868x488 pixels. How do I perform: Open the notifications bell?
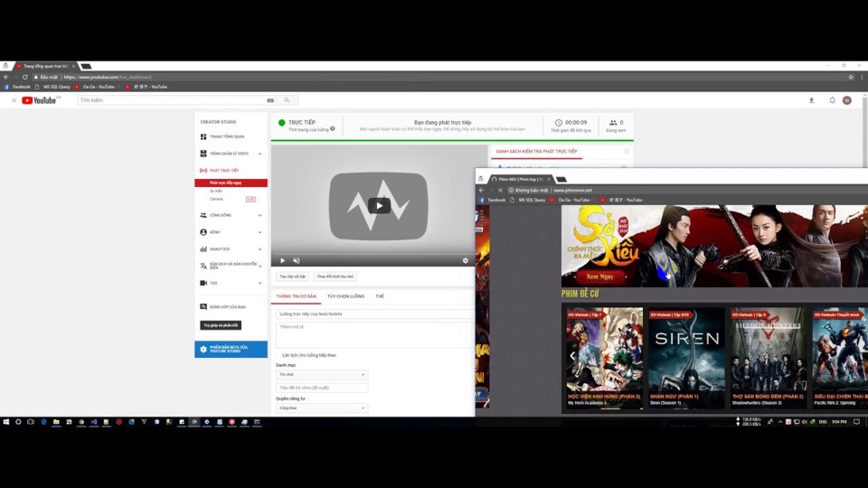click(x=832, y=100)
